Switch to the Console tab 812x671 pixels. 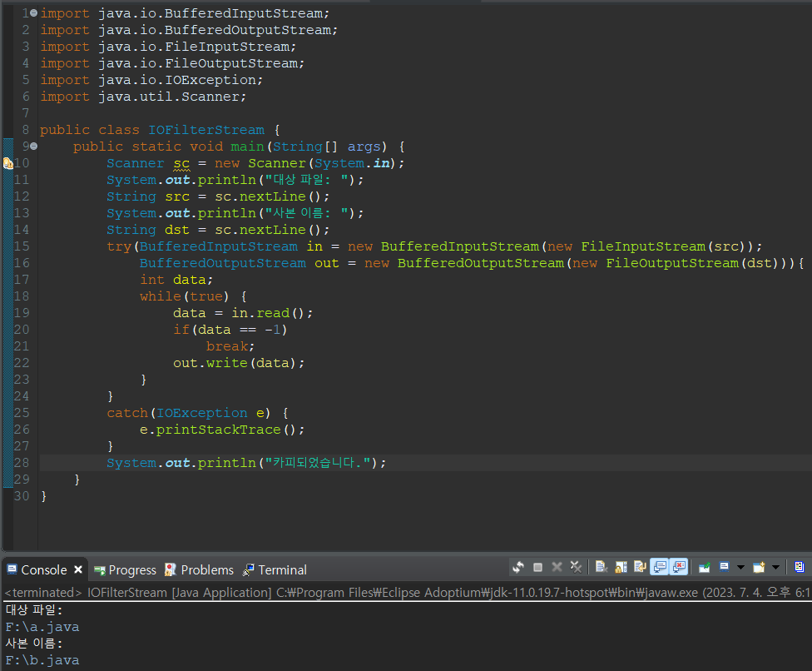[x=44, y=570]
